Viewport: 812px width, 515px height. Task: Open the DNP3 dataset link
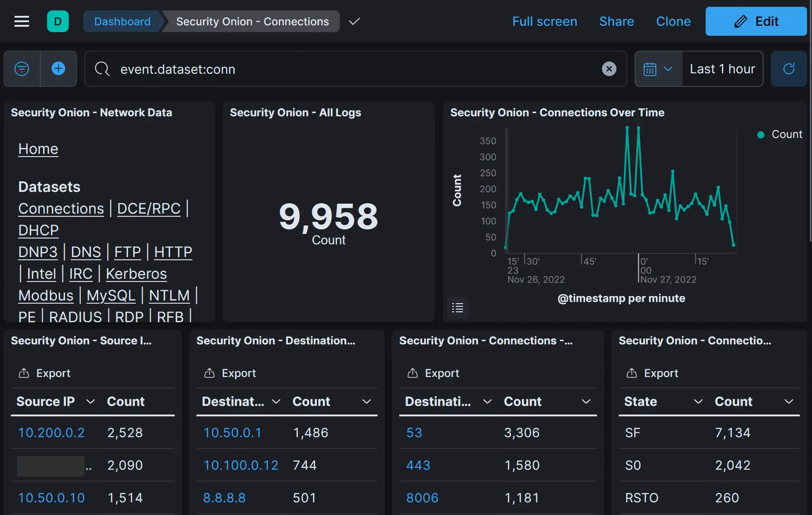click(38, 252)
